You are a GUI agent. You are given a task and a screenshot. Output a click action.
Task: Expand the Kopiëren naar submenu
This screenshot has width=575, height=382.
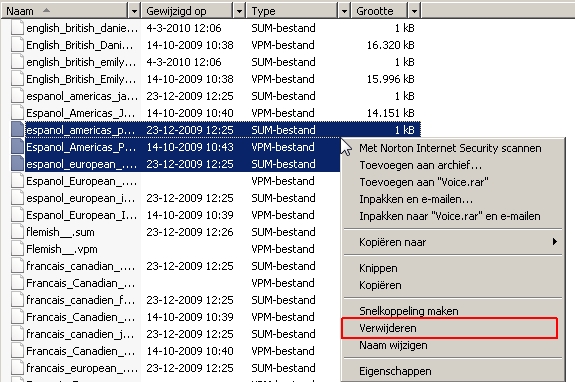click(453, 242)
